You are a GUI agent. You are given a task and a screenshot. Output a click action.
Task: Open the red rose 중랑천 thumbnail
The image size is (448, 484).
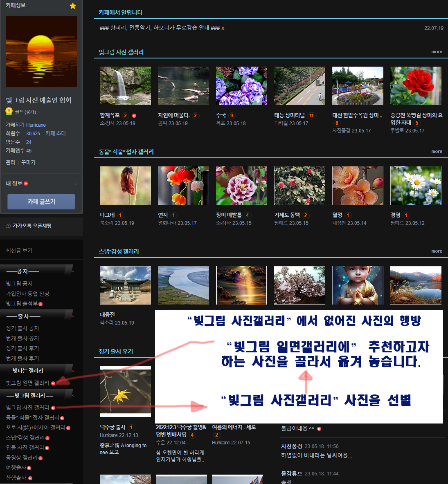point(416,86)
